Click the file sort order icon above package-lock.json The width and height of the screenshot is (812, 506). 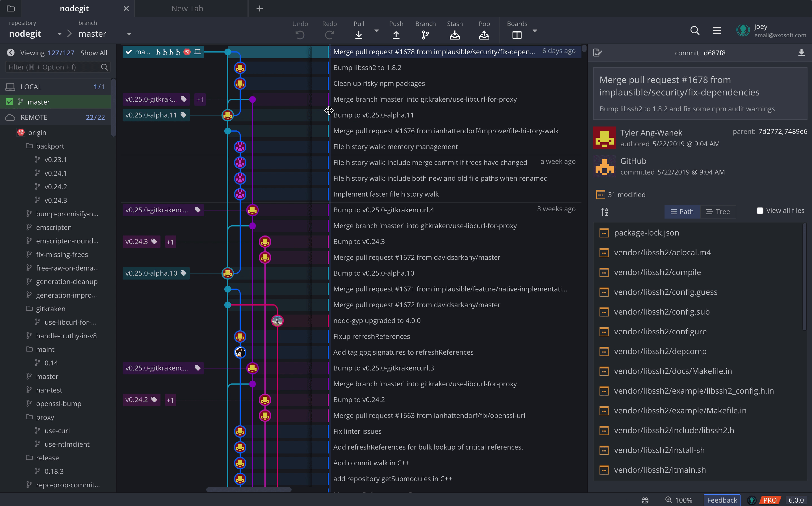tap(604, 211)
